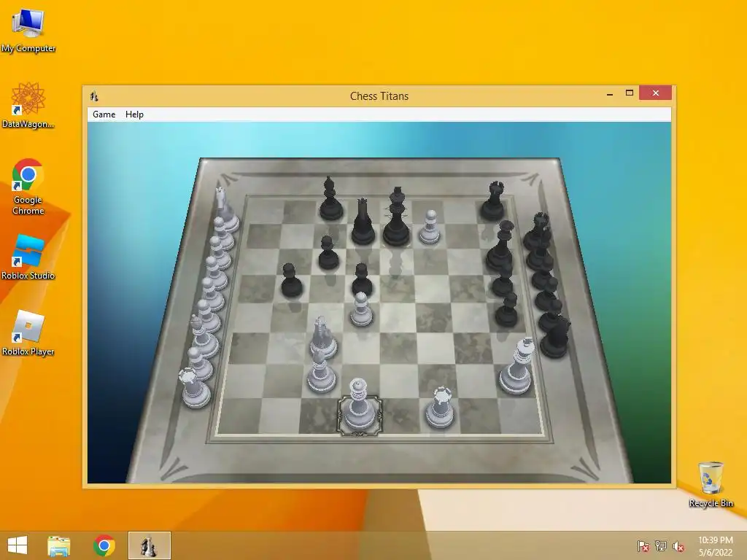Open the Help menu
The image size is (747, 560).
pyautogui.click(x=134, y=114)
